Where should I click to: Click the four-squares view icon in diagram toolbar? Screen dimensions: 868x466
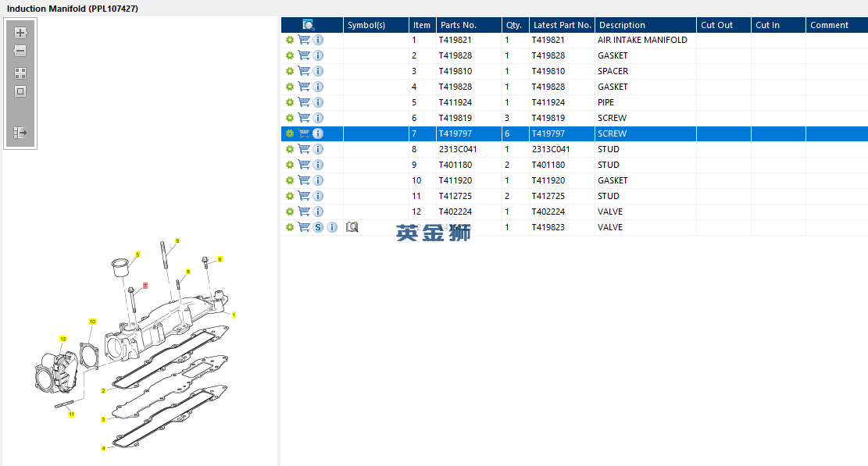point(20,73)
